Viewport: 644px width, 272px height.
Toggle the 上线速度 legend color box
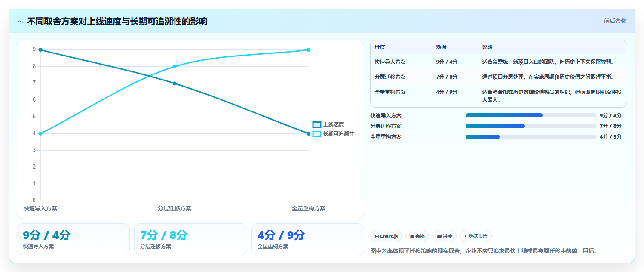click(x=317, y=124)
